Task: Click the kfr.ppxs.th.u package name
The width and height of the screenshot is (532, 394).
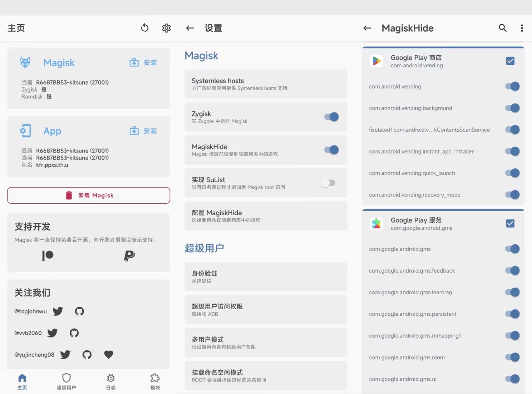Action: [52, 165]
